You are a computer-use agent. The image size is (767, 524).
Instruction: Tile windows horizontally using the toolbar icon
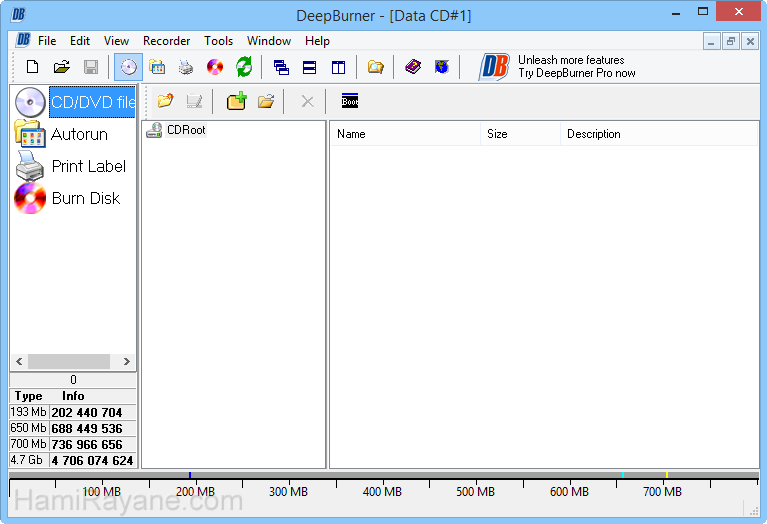[310, 67]
